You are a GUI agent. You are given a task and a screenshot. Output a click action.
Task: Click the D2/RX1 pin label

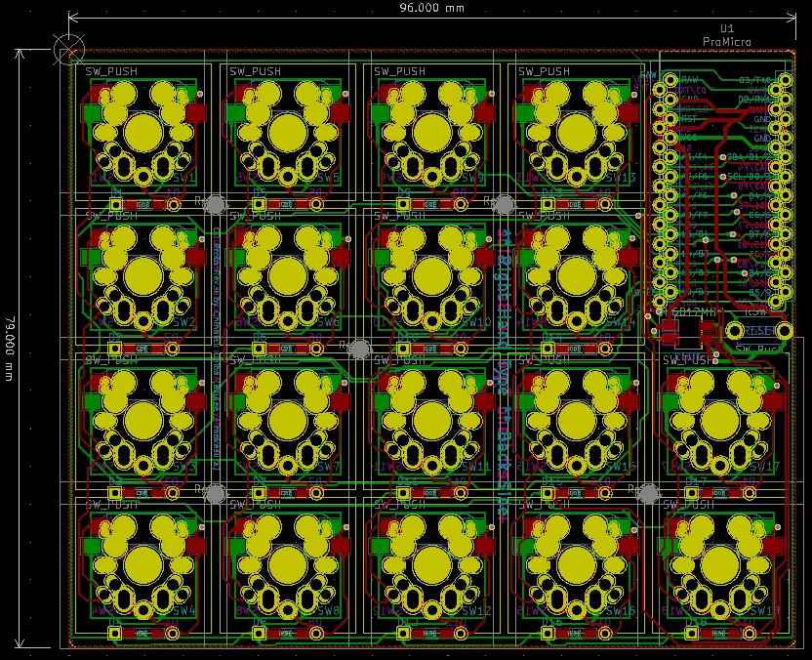click(x=753, y=99)
